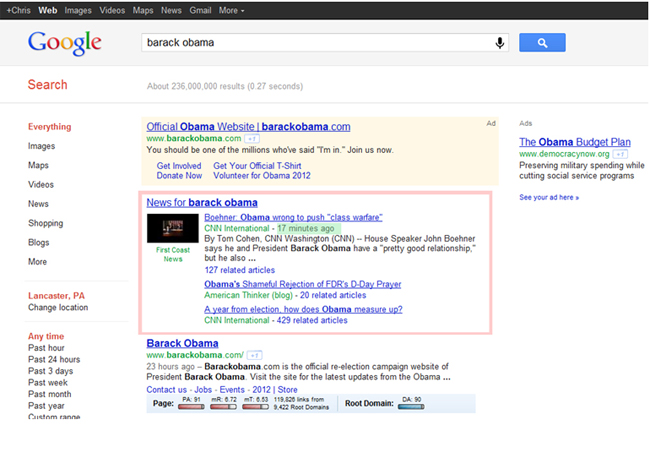This screenshot has height=469, width=650.
Task: Click the About 236,000,000 results text
Action: click(225, 86)
